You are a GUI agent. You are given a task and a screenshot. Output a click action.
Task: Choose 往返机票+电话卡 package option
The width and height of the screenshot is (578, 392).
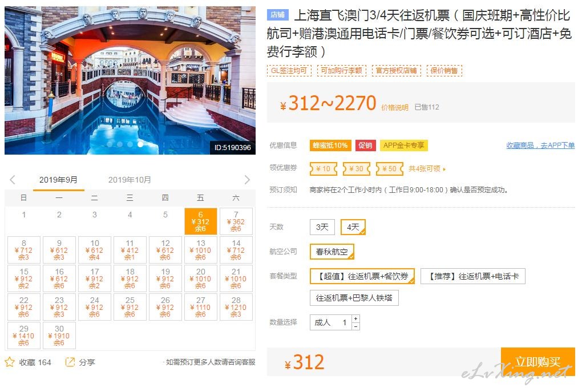473,276
